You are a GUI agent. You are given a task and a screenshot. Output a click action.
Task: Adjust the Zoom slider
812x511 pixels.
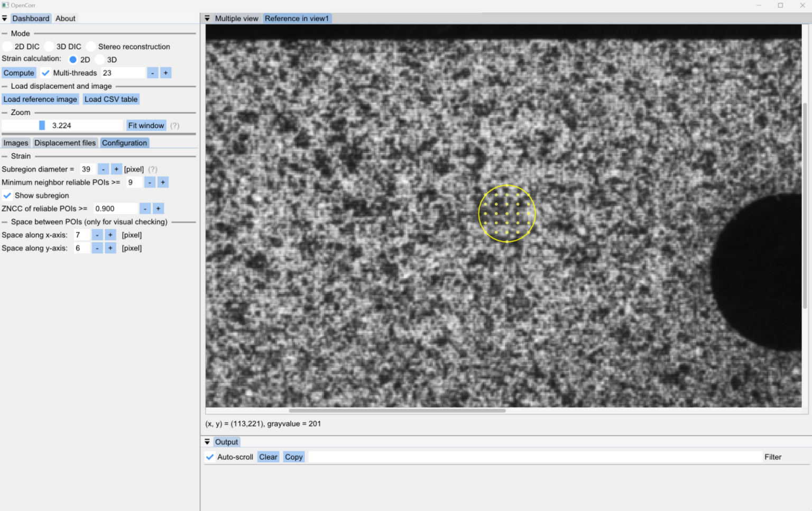(42, 125)
